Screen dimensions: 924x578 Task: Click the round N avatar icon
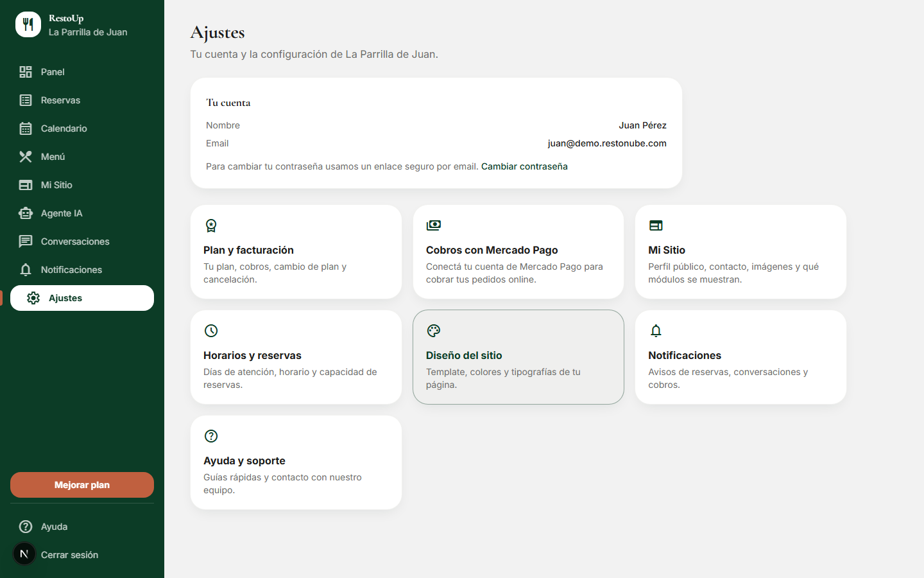(x=24, y=554)
